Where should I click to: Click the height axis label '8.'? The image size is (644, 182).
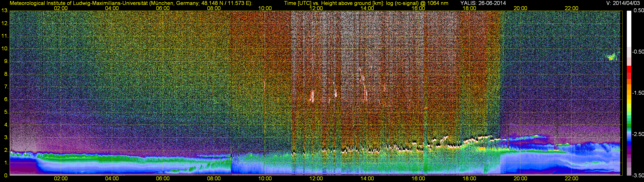[x=6, y=74]
